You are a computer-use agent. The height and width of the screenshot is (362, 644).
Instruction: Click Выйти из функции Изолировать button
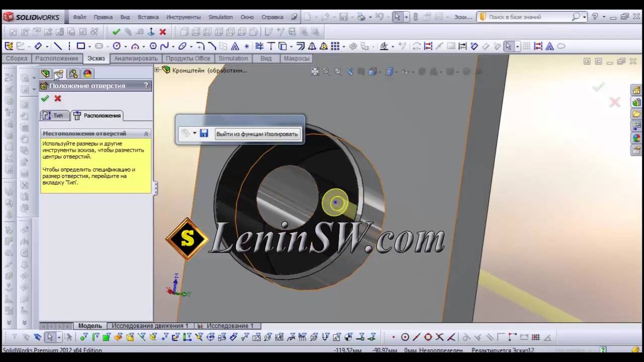pyautogui.click(x=257, y=134)
